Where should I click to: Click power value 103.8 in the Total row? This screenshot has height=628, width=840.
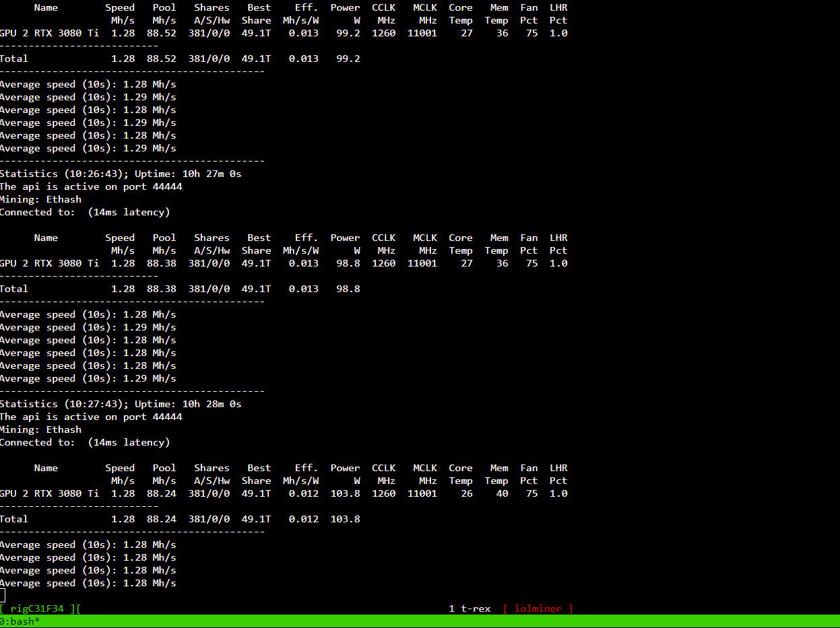pos(346,519)
